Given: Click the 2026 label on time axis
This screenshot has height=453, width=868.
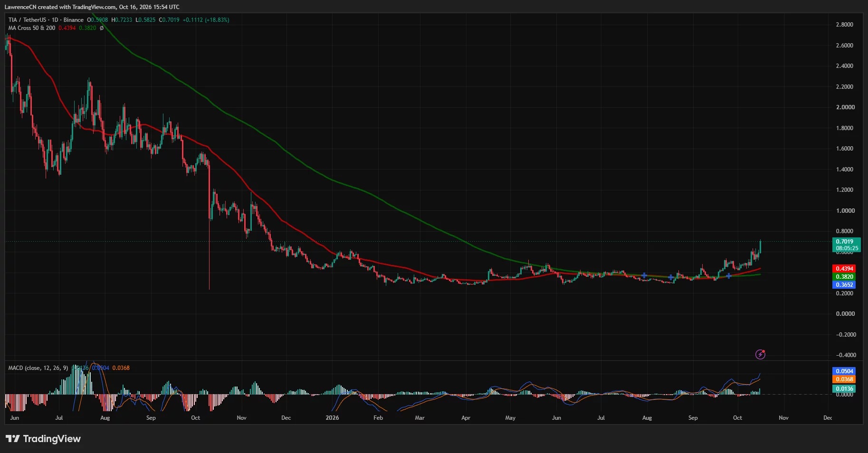Looking at the screenshot, I should [x=332, y=418].
